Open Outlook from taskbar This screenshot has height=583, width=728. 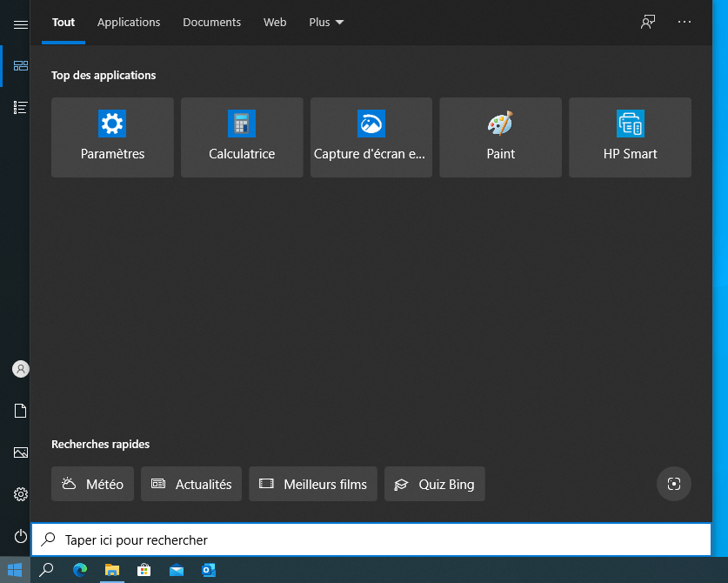click(209, 570)
